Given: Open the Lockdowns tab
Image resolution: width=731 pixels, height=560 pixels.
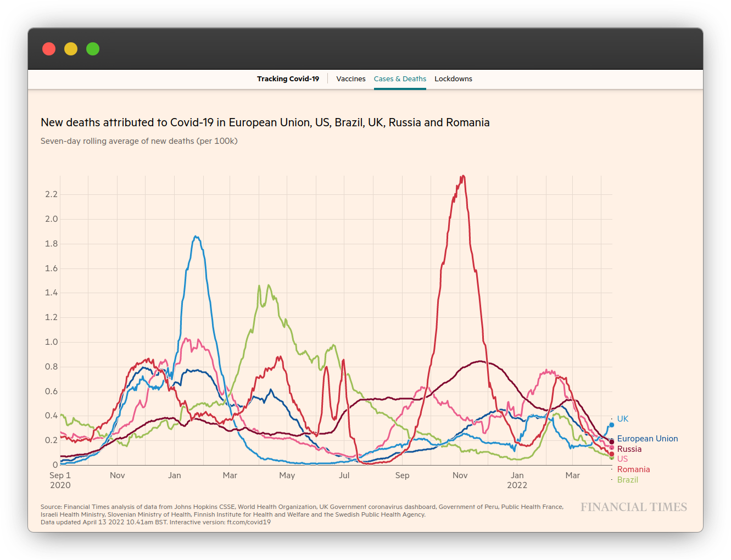Looking at the screenshot, I should pos(453,79).
